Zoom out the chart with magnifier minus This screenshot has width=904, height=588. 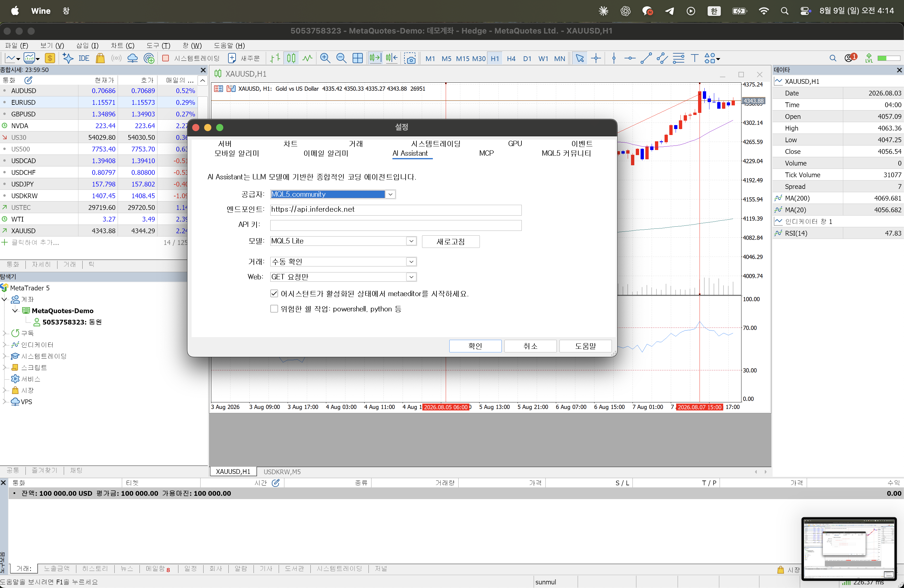pos(342,58)
